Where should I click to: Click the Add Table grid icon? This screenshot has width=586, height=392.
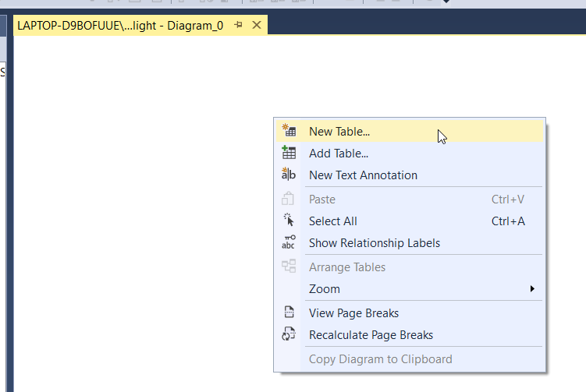coord(289,154)
